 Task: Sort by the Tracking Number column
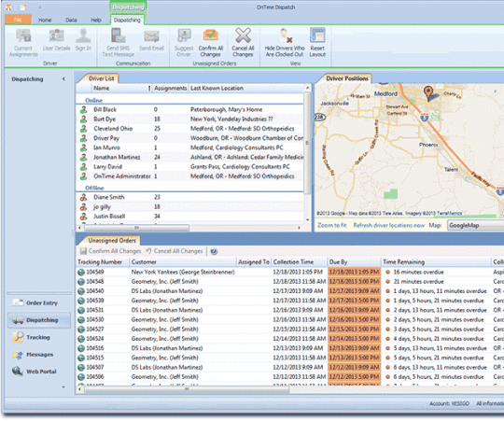point(103,262)
